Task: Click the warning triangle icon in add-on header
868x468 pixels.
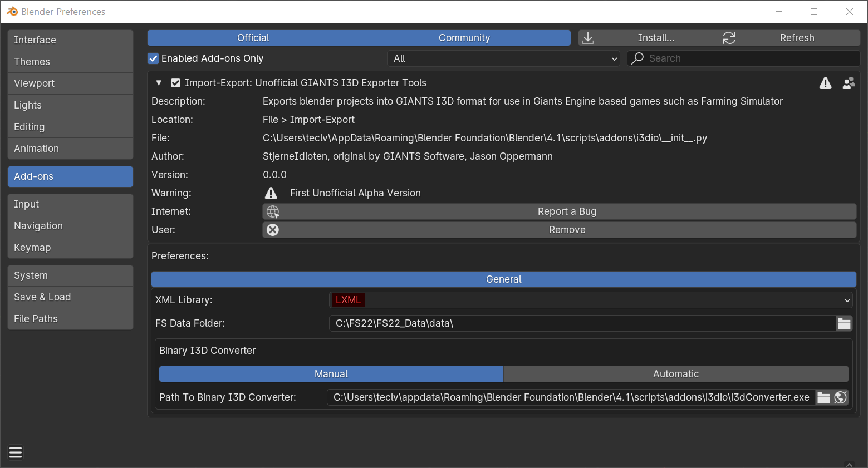Action: click(825, 83)
